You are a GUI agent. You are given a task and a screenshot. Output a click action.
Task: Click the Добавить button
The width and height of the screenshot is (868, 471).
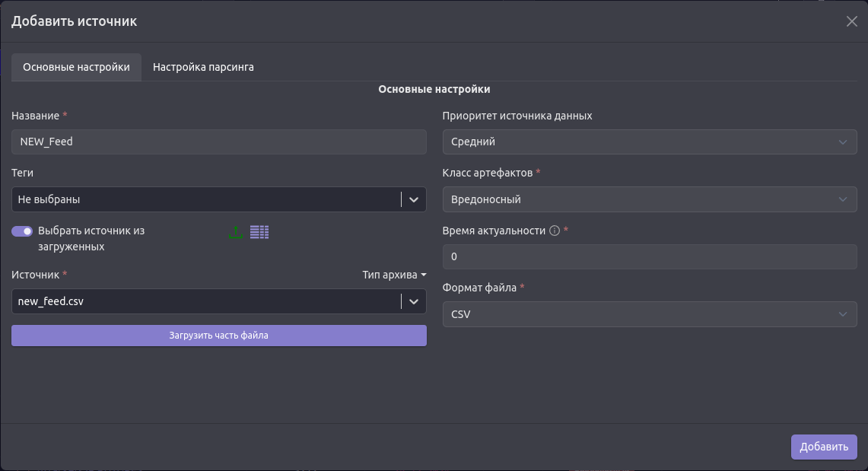pos(824,447)
